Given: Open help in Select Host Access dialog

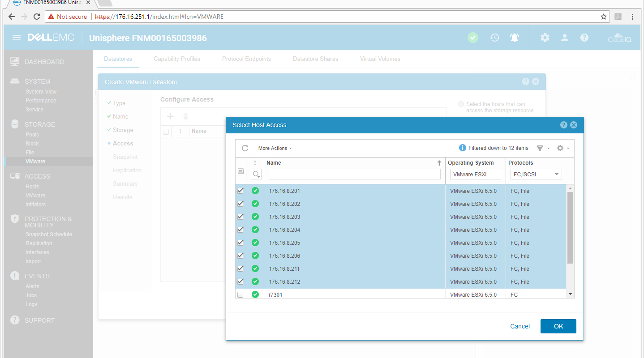Looking at the screenshot, I should [x=564, y=125].
